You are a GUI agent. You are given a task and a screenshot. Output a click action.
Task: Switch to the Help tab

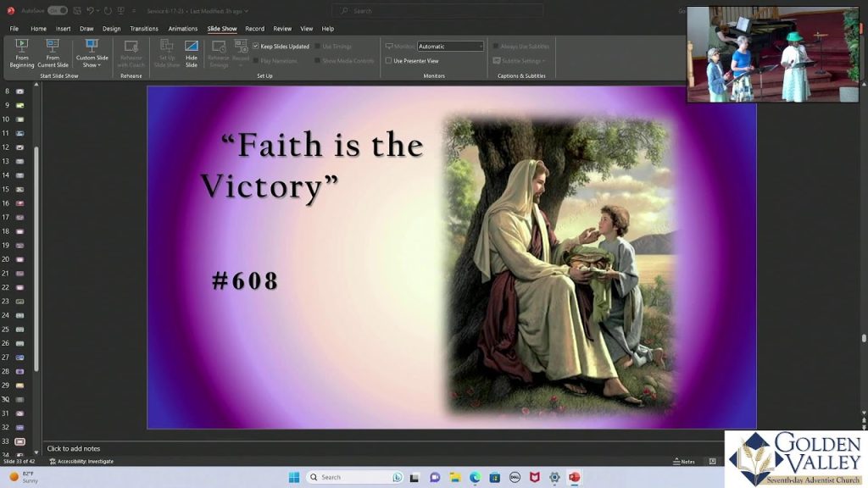coord(328,29)
